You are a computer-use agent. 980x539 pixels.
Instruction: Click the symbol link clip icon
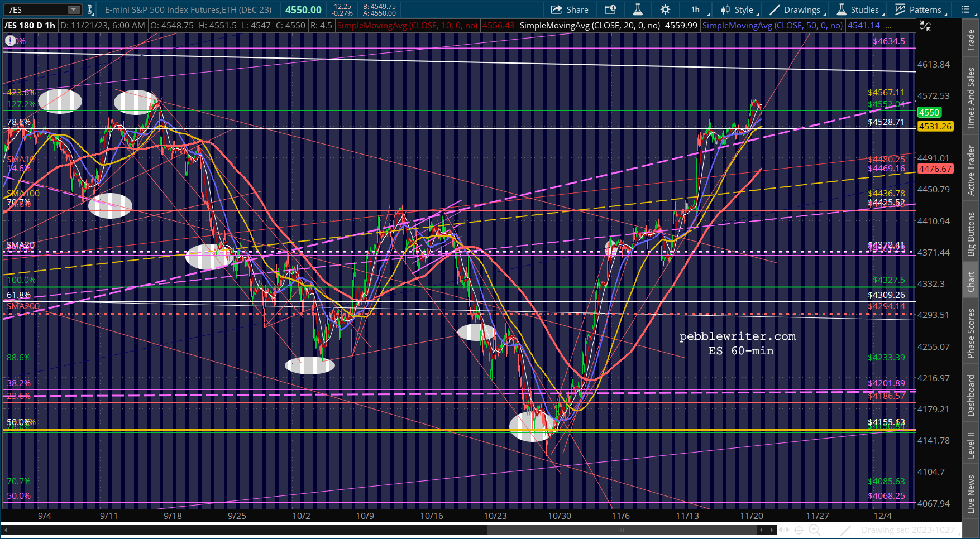(x=89, y=9)
